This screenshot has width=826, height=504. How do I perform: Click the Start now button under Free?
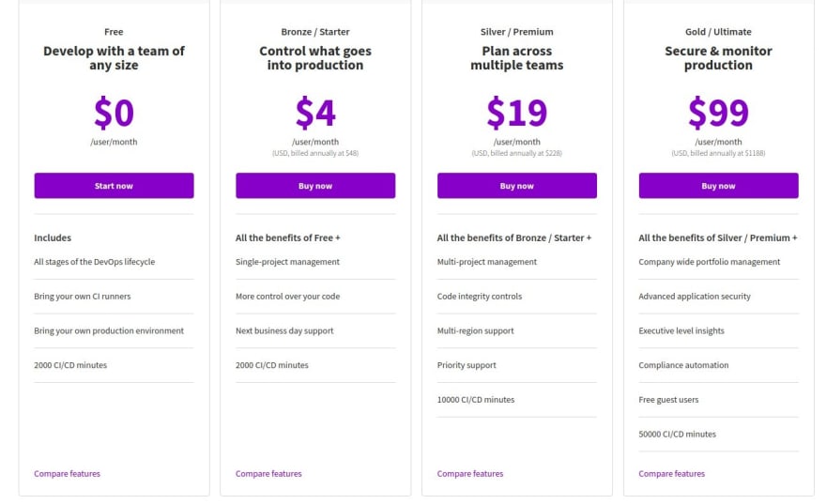tap(114, 186)
